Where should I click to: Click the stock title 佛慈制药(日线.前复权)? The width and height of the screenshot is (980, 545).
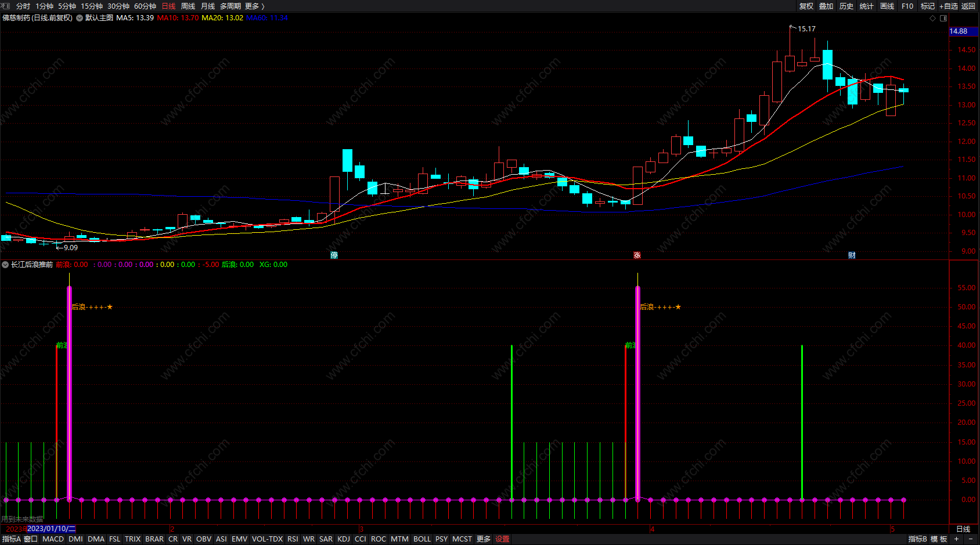[38, 18]
